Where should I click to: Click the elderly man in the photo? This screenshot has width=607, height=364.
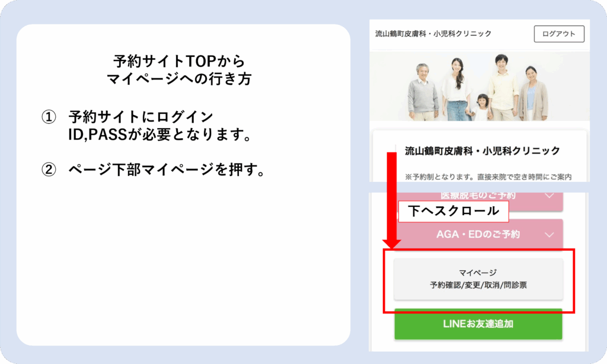(423, 92)
